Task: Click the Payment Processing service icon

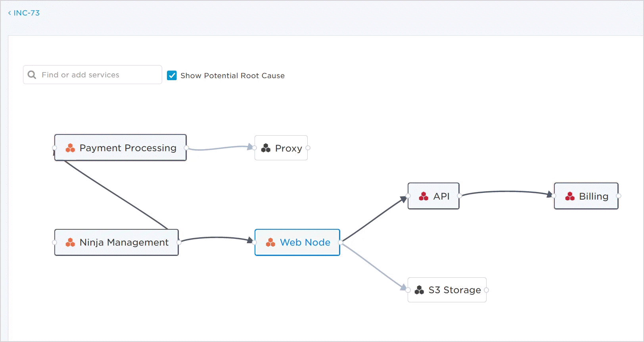Action: coord(70,148)
